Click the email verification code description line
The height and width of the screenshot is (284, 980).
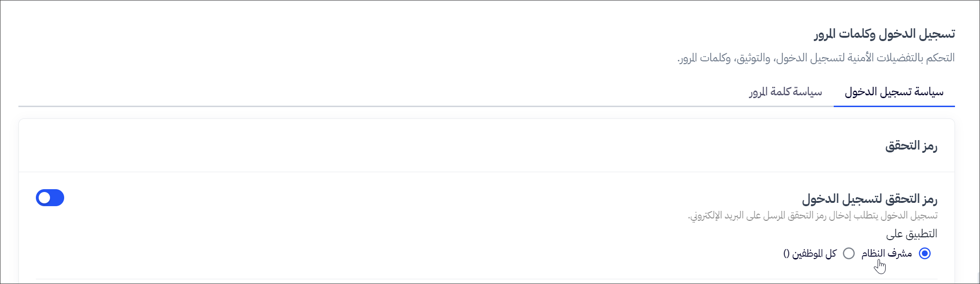(x=812, y=216)
